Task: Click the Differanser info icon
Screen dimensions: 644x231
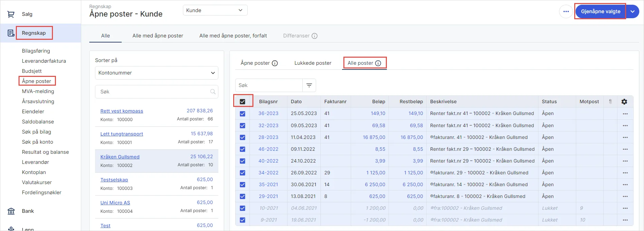Action: point(314,36)
